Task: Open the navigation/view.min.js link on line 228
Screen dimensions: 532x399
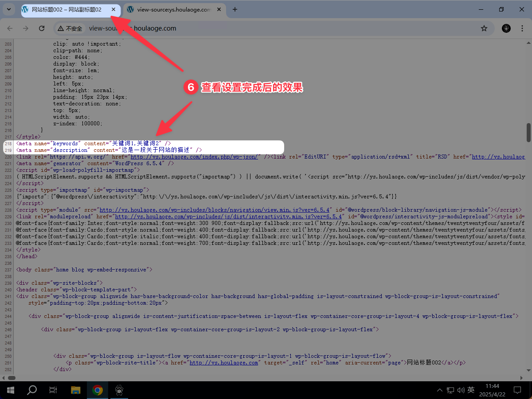Action: pyautogui.click(x=215, y=210)
